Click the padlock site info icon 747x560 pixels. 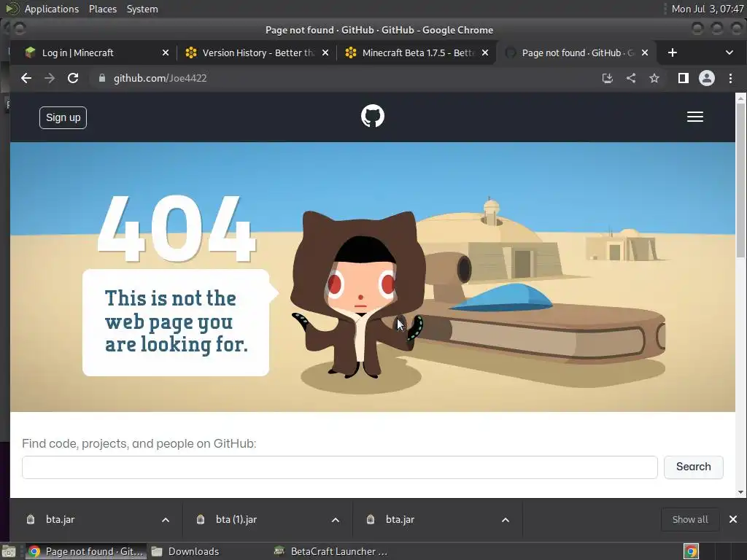coord(101,78)
